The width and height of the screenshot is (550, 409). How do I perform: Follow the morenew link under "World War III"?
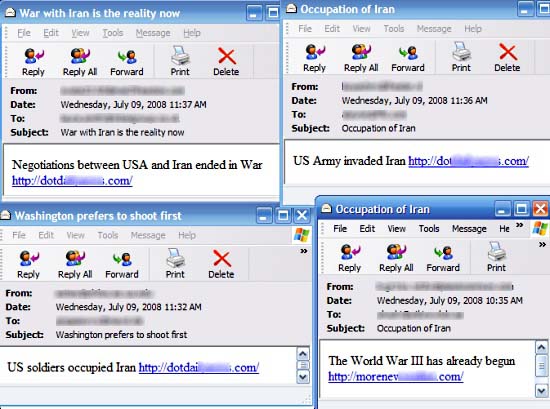pyautogui.click(x=396, y=377)
